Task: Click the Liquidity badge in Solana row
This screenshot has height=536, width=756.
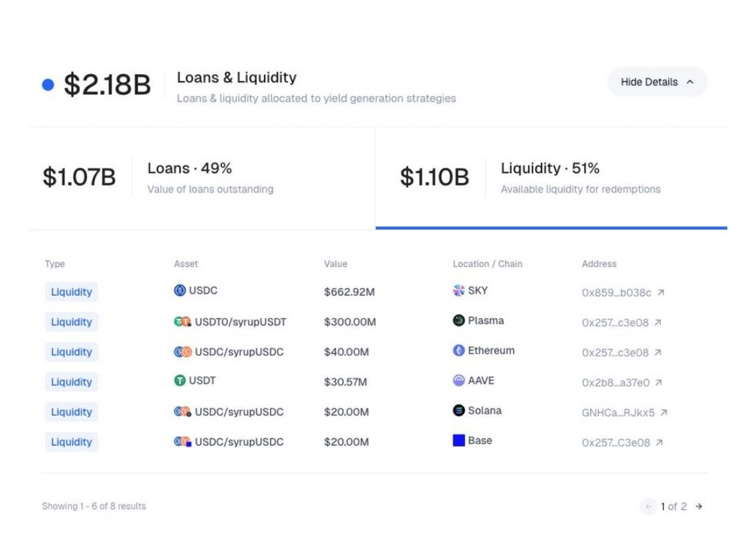Action: coord(71,411)
